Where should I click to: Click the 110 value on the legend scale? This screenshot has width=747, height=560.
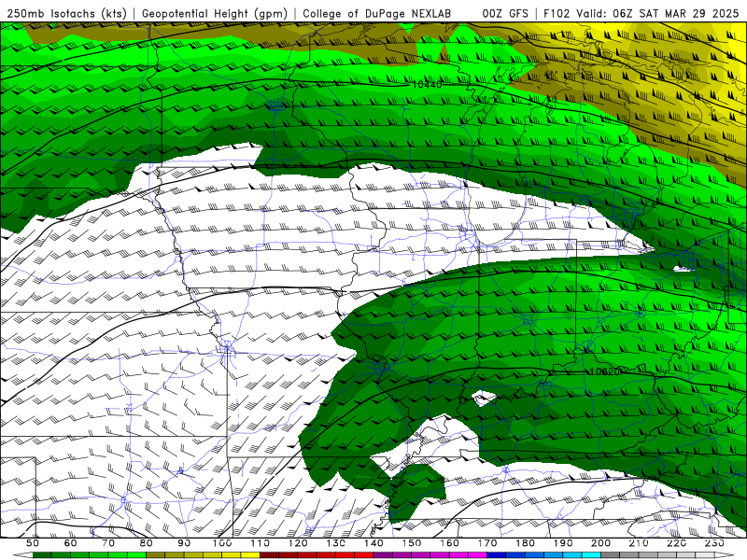[x=260, y=543]
